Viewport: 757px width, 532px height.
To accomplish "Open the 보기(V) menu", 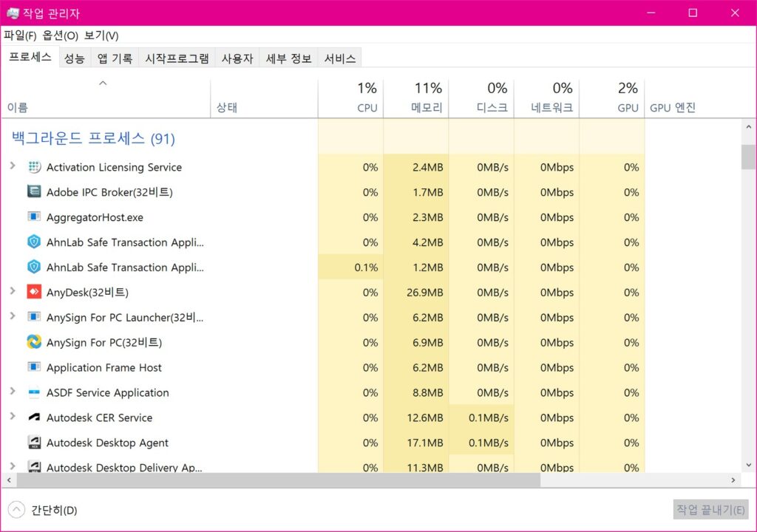I will tap(101, 35).
